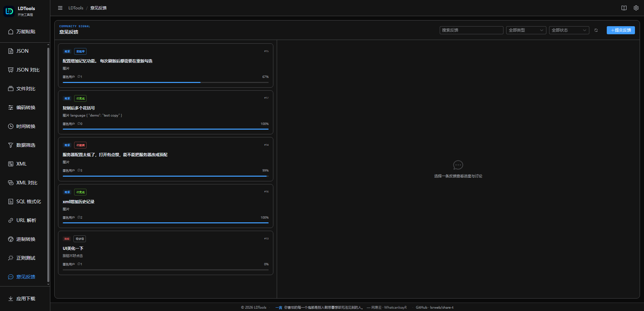Click the LDTools breadcrumb link
Screen dimensions: 644x311
(x=76, y=8)
